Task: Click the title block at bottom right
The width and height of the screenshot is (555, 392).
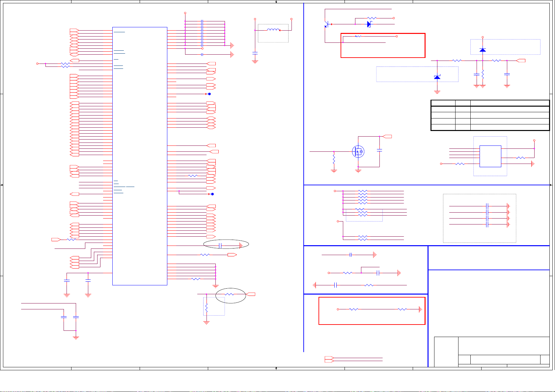Action: click(x=492, y=352)
